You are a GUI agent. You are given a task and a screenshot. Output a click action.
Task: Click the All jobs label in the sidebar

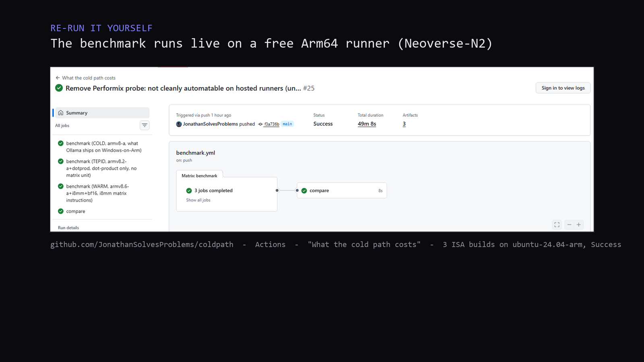pos(62,125)
